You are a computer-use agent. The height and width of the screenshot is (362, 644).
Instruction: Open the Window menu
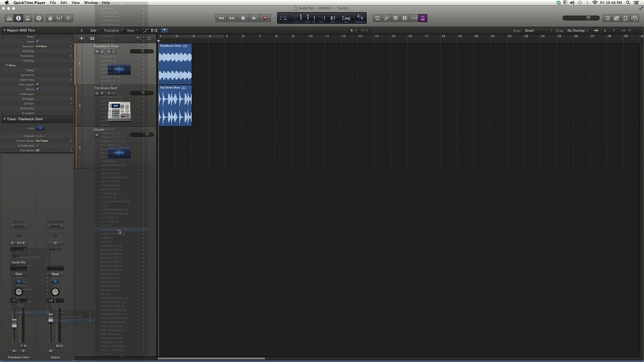point(91,3)
